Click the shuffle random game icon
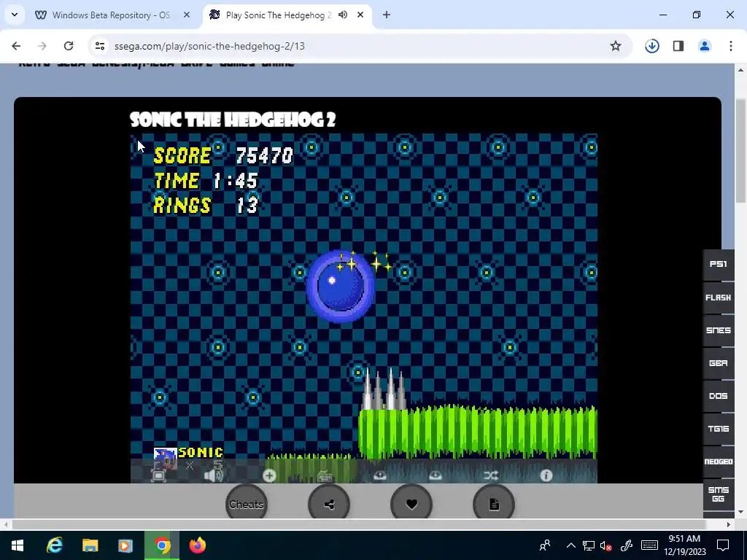Screen dimensions: 747x560 tap(491, 475)
